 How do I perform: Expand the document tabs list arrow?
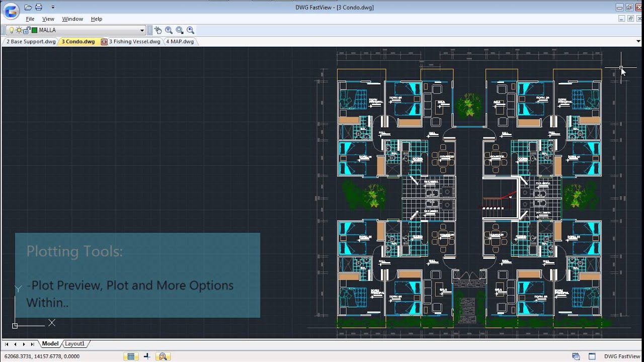click(638, 42)
